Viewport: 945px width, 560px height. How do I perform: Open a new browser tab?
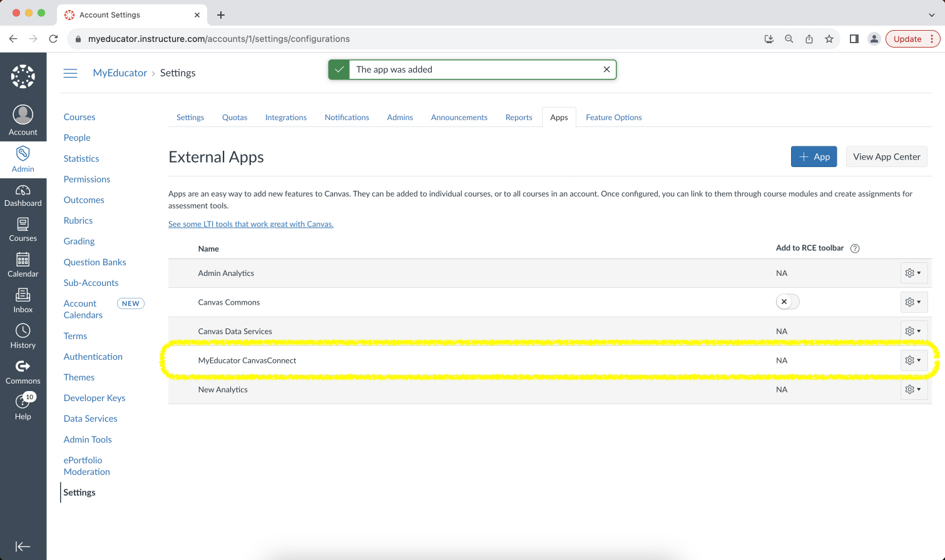coord(221,15)
